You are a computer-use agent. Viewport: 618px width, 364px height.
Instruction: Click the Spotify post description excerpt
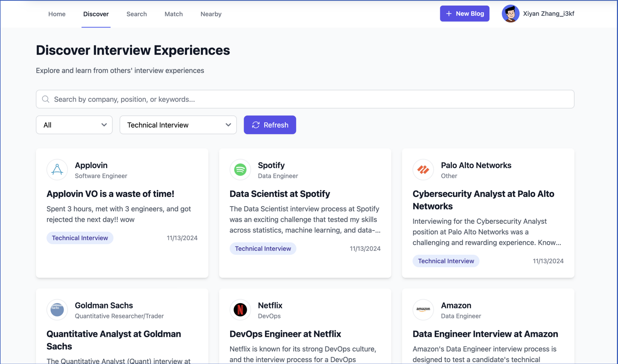pos(305,219)
